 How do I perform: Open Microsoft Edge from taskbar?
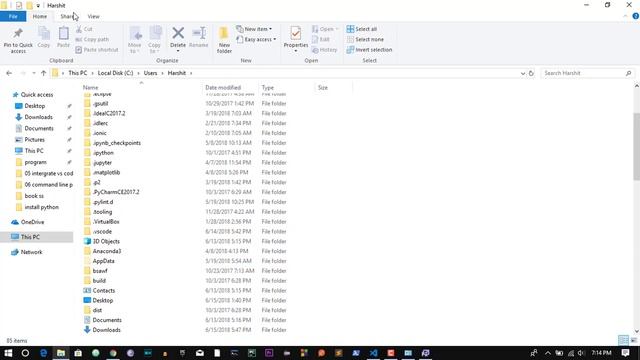click(43, 353)
